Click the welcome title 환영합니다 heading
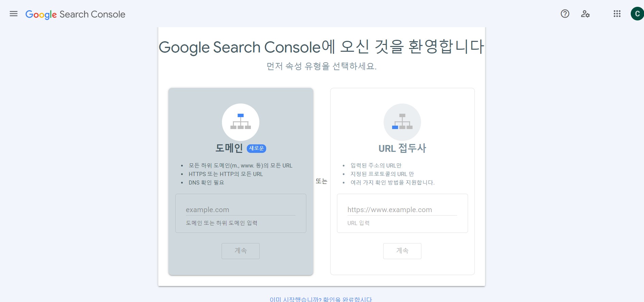The image size is (644, 302). (321, 47)
